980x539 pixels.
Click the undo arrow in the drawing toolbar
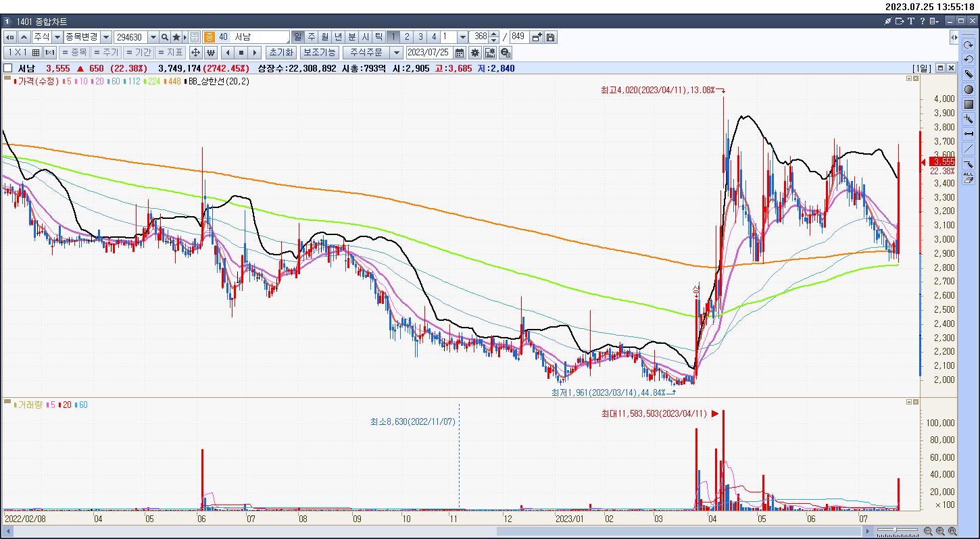969,59
